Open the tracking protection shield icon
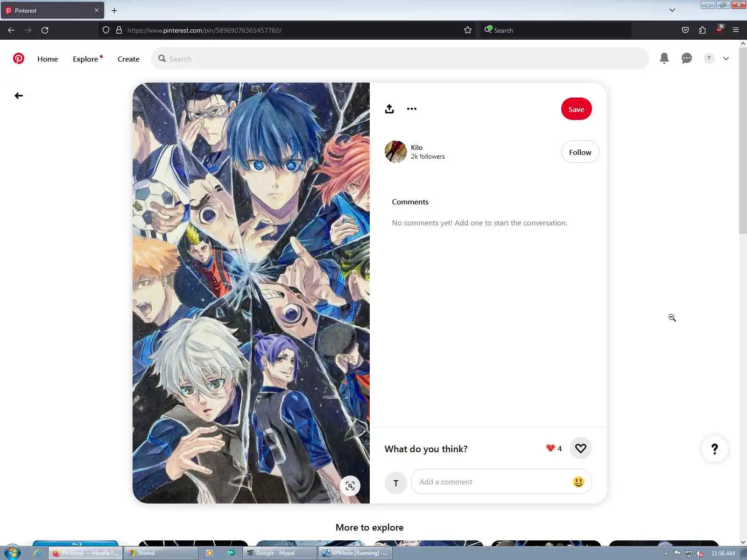 106,30
